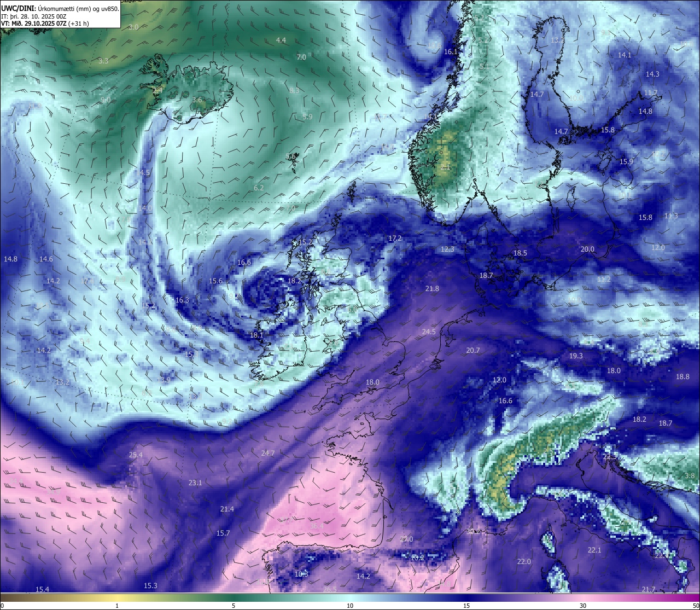Click the 19.3 value over central Europe
Image resolution: width=700 pixels, height=610 pixels.
coord(576,356)
